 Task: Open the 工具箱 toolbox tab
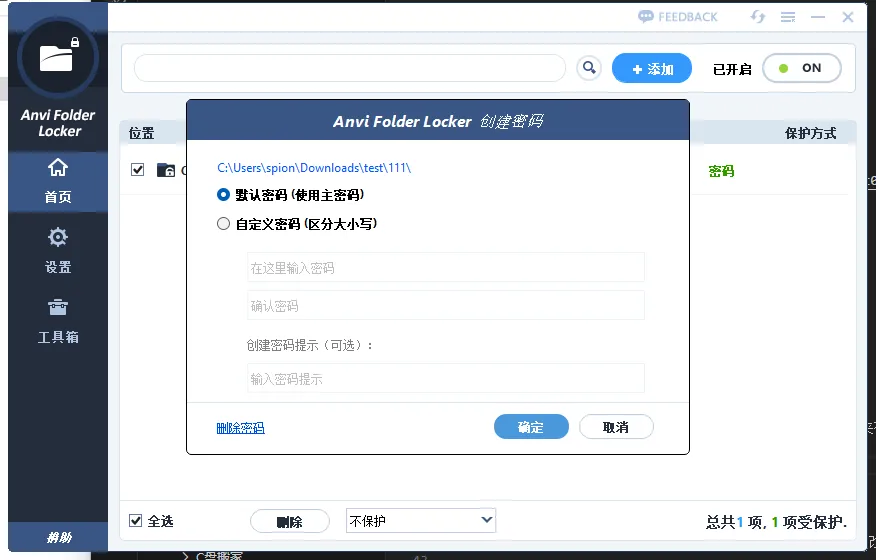[x=58, y=321]
